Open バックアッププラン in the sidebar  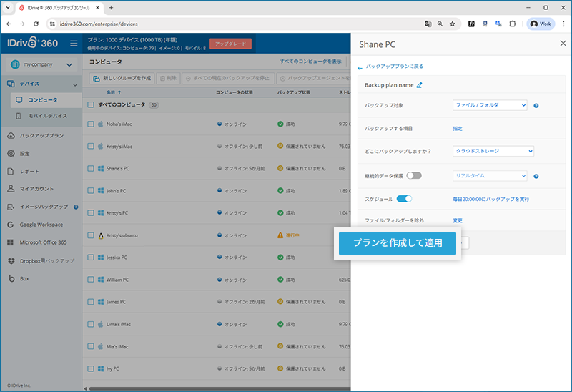pyautogui.click(x=41, y=136)
